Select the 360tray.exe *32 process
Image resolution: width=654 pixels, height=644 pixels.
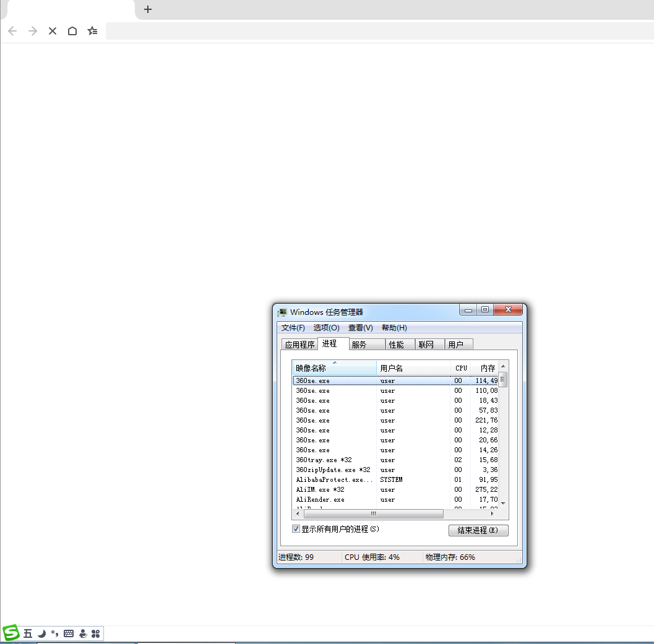[x=395, y=460]
